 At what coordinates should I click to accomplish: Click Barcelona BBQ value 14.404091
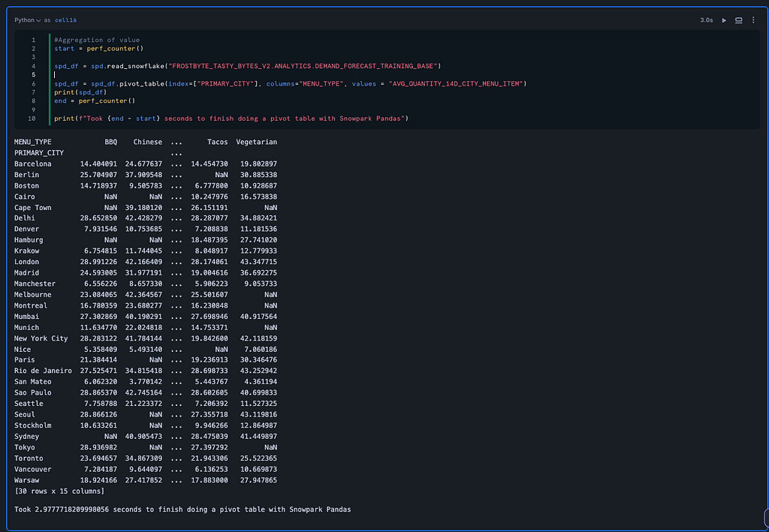(x=98, y=164)
